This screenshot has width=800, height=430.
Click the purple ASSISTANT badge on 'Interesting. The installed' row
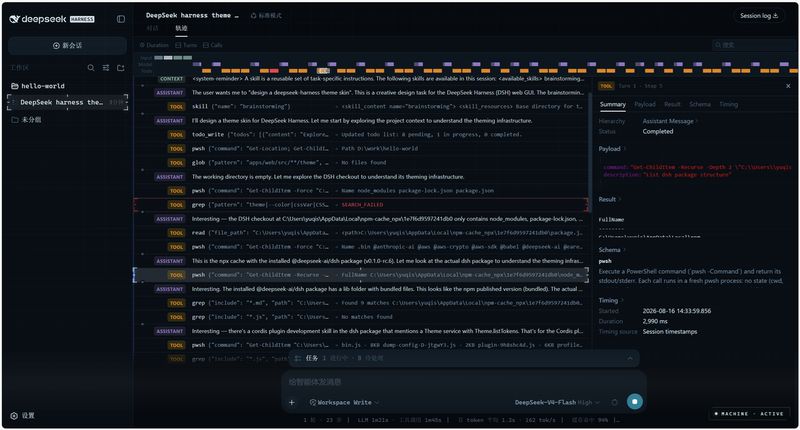click(170, 289)
